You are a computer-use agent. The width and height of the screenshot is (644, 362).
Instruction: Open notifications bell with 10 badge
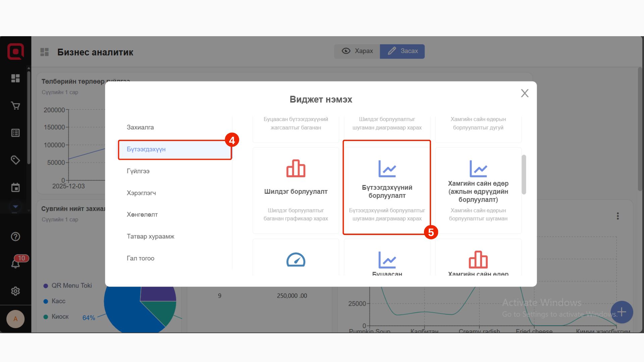coord(15,263)
